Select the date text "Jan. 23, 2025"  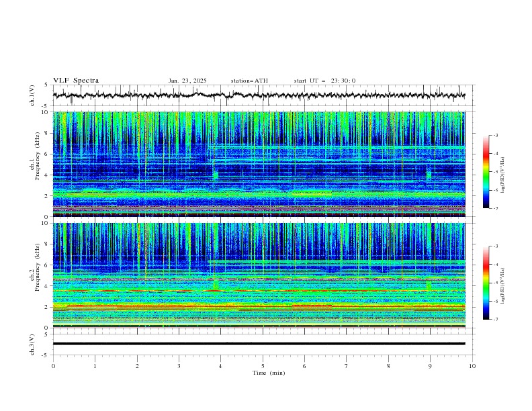coord(187,81)
